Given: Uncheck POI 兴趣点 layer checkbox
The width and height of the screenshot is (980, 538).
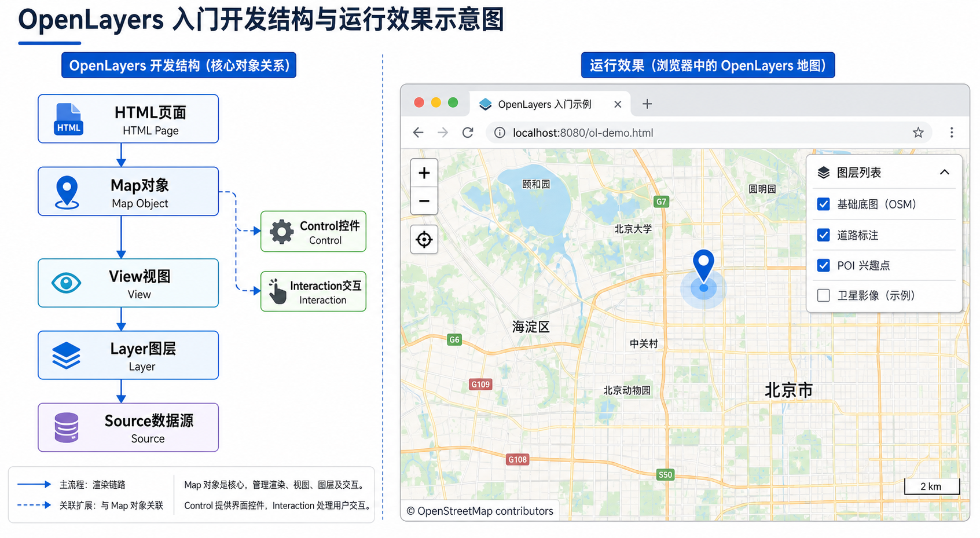Looking at the screenshot, I should point(823,265).
